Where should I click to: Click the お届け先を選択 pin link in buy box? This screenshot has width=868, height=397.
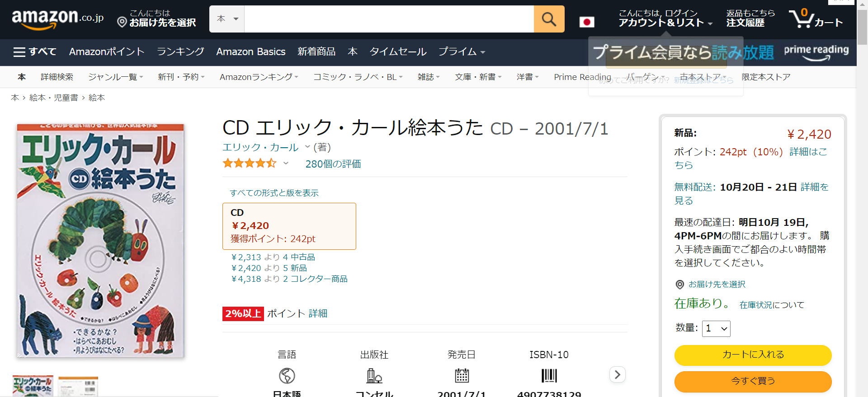710,284
